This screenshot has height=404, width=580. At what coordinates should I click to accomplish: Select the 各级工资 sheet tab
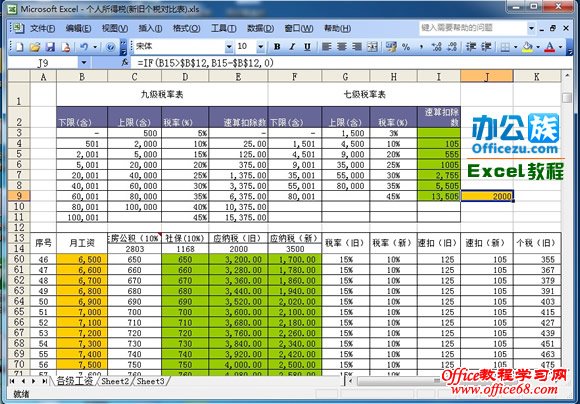[75, 381]
